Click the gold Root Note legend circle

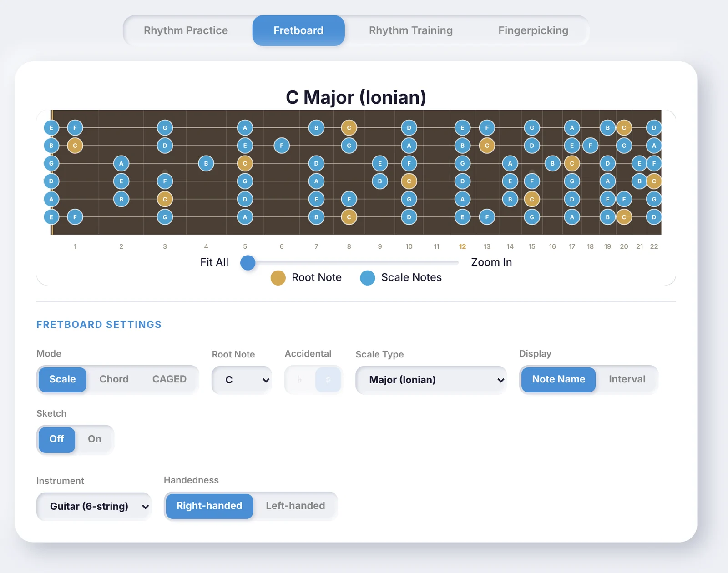point(278,278)
